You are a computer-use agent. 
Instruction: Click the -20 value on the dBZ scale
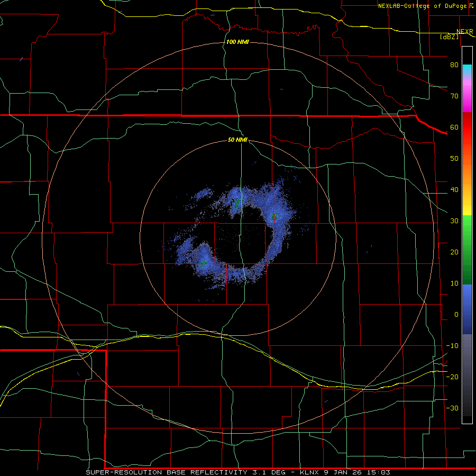click(x=452, y=377)
